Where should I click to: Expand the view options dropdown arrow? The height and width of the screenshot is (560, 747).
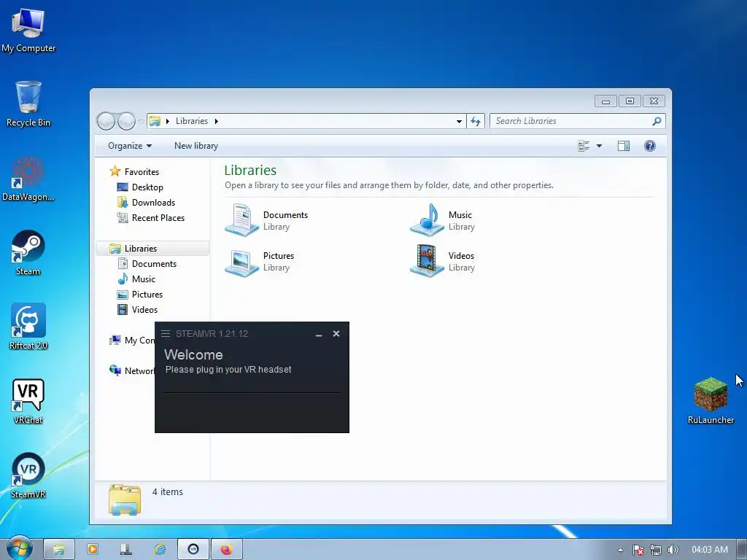(x=600, y=146)
